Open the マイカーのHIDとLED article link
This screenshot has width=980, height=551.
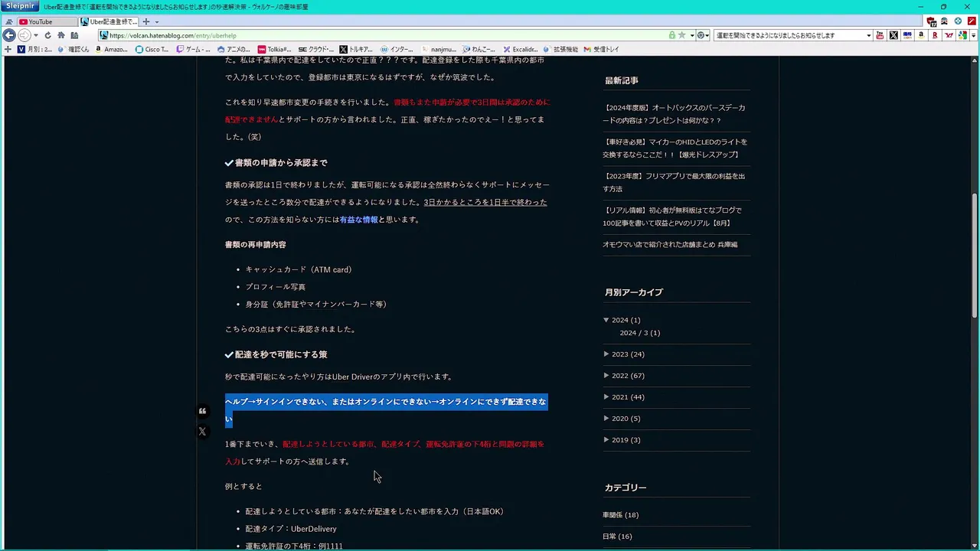tap(675, 148)
